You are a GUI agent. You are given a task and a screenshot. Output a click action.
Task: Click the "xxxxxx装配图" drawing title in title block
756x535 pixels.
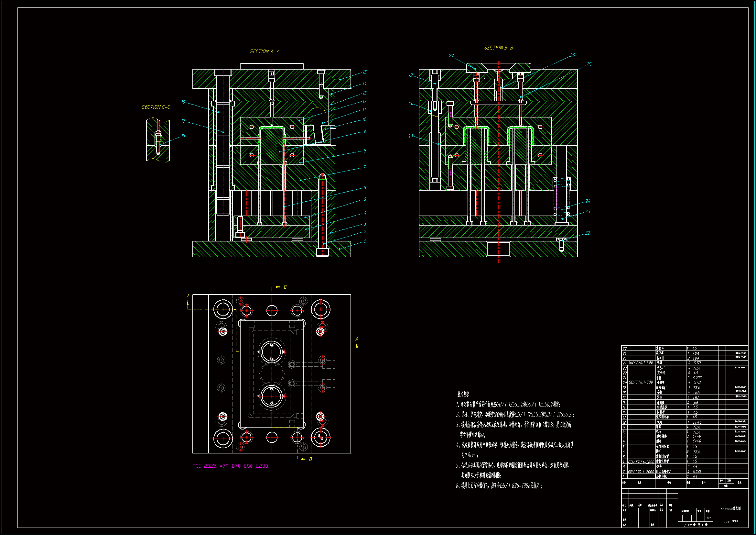tap(731, 509)
